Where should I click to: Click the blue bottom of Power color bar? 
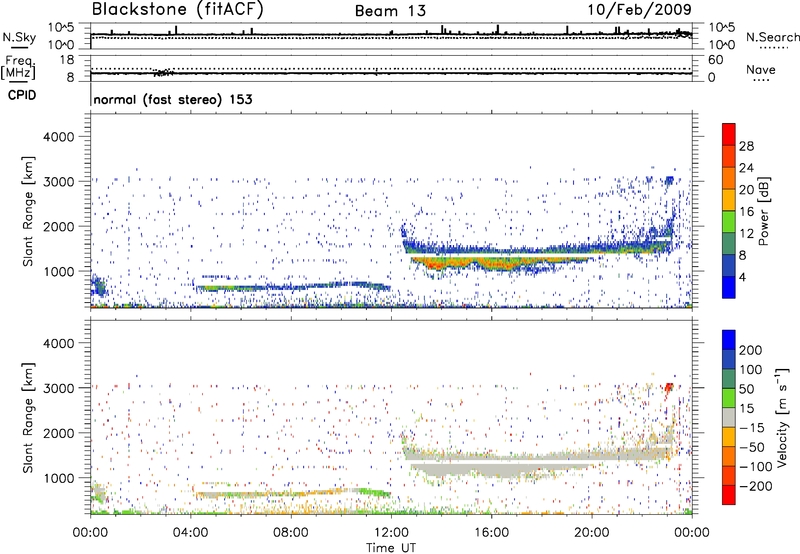pyautogui.click(x=729, y=287)
